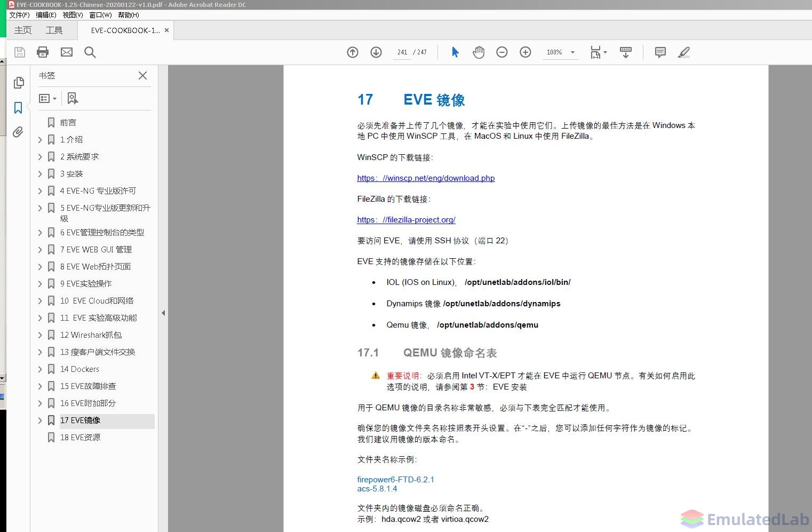812x532 pixels.
Task: Jump to '13 瘦客户端文件交换' bookmark
Action: pyautogui.click(x=98, y=352)
